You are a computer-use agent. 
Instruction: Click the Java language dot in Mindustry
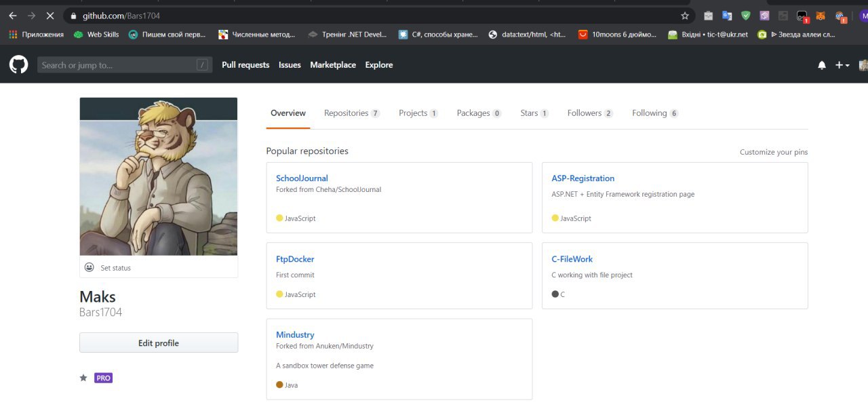tap(279, 385)
